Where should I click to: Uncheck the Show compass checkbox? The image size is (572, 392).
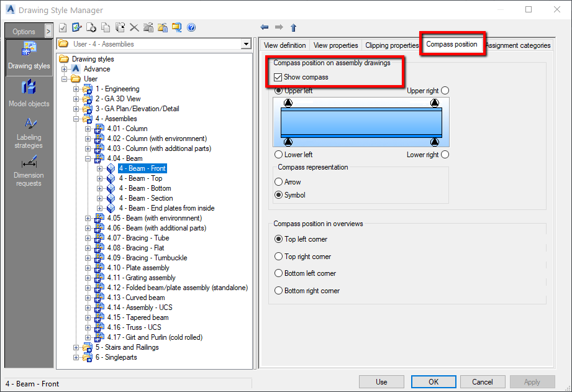click(278, 77)
